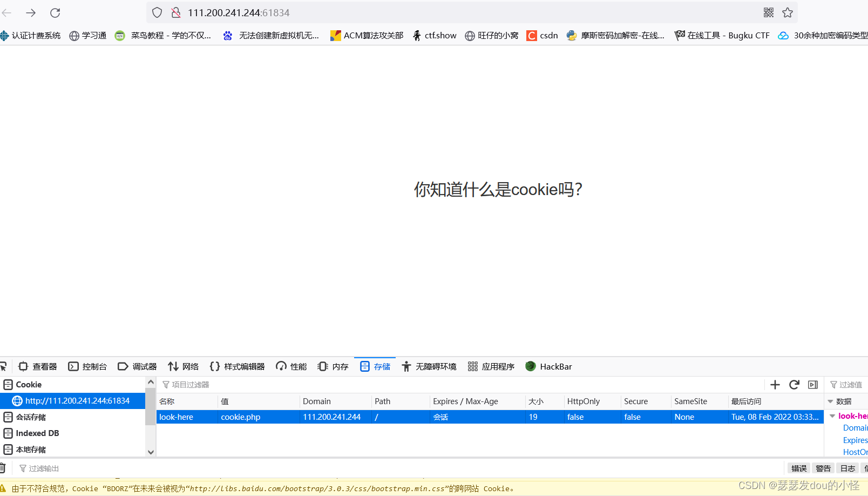The image size is (868, 496).
Task: Switch to the 网络 network tab
Action: pyautogui.click(x=184, y=366)
